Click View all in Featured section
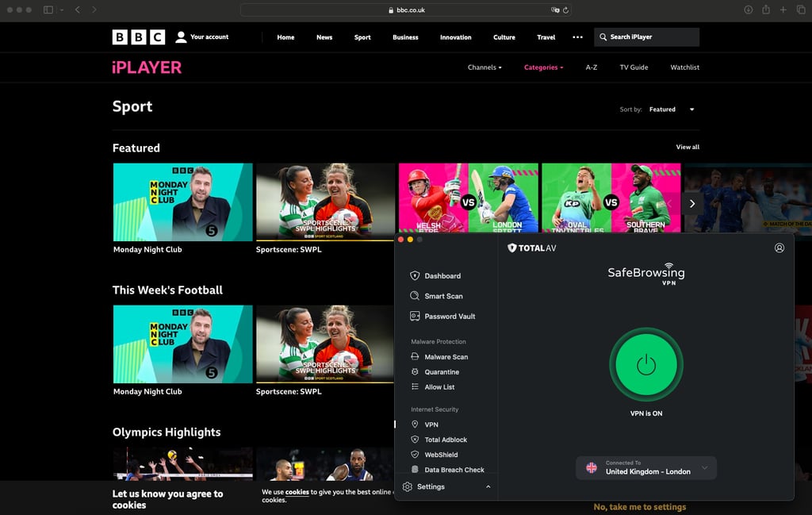Screen dimensions: 812x515 coord(688,147)
